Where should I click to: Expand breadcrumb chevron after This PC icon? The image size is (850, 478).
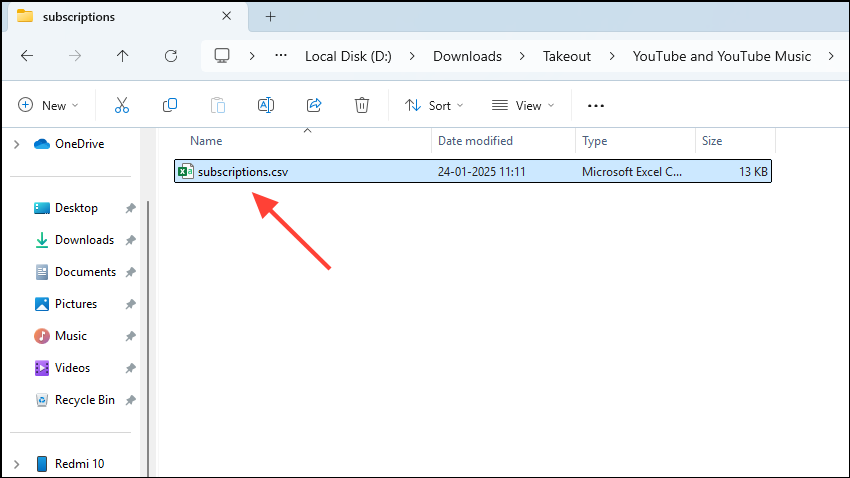coord(252,56)
